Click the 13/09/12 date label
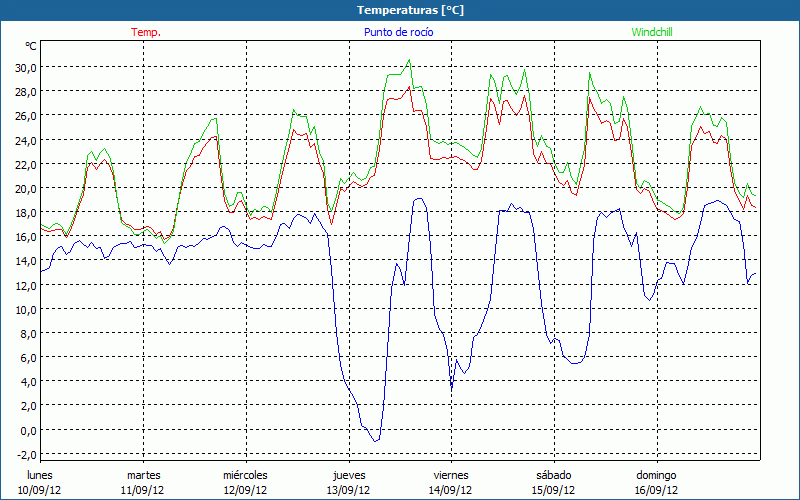The height and width of the screenshot is (500, 800). click(x=348, y=490)
